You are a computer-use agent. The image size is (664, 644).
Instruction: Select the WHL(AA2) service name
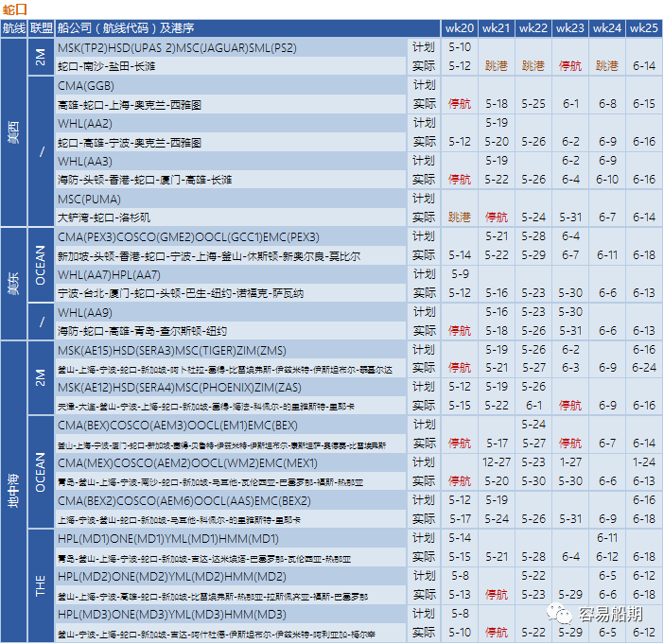point(85,124)
